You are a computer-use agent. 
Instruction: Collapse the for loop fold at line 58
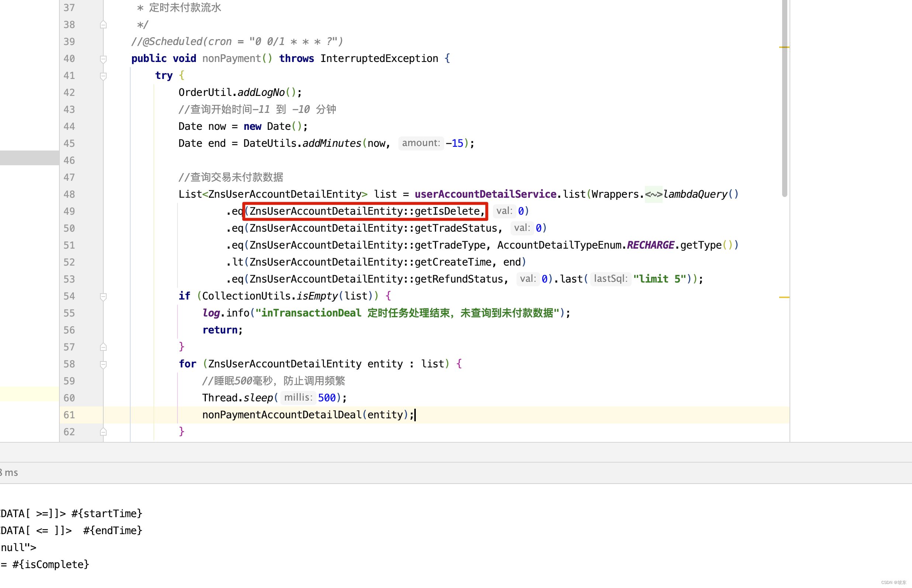pos(103,364)
